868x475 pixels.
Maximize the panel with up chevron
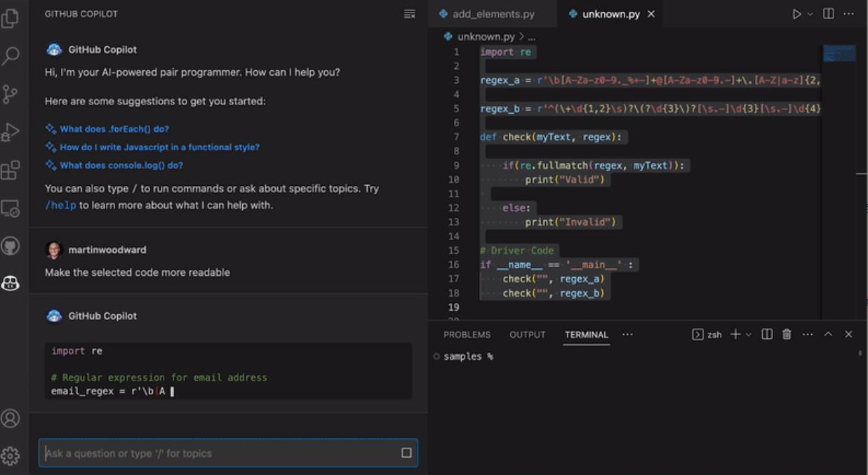[x=828, y=335]
